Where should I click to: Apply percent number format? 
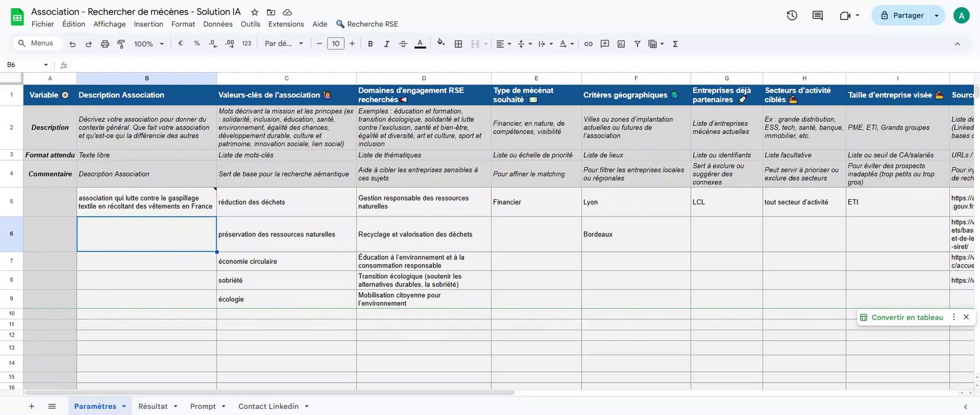pos(197,43)
